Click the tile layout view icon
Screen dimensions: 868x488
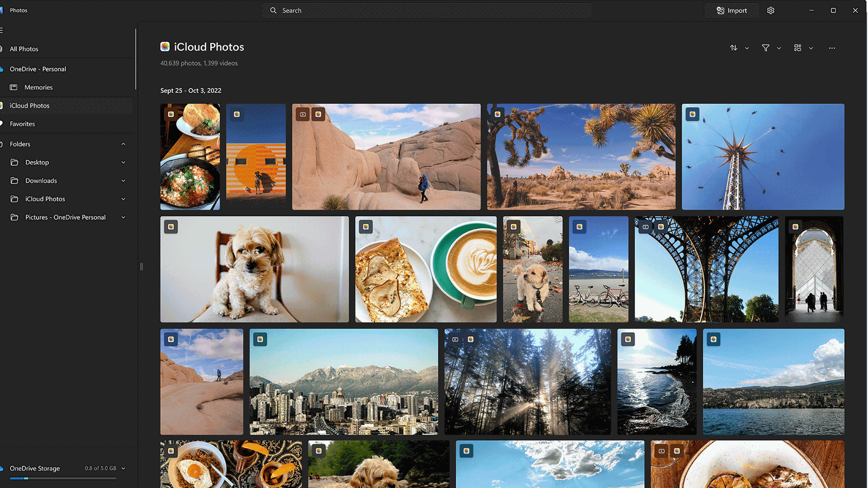click(x=798, y=48)
